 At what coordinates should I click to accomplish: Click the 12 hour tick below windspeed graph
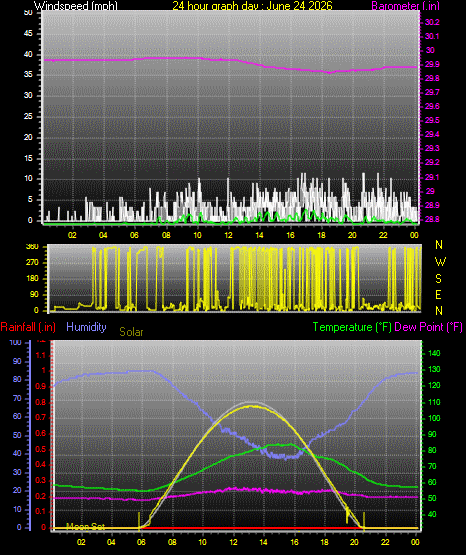228,235
